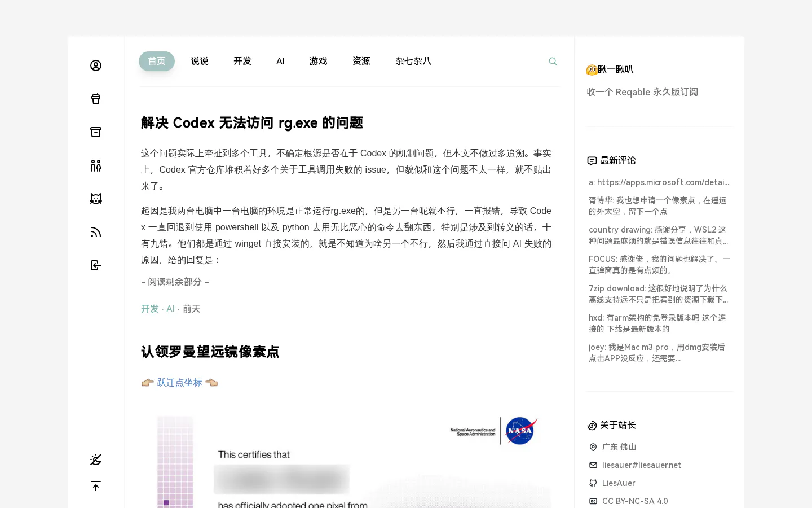Viewport: 812px width, 508px height.
Task: Click the 关于站长 spiral icon
Action: point(592,426)
